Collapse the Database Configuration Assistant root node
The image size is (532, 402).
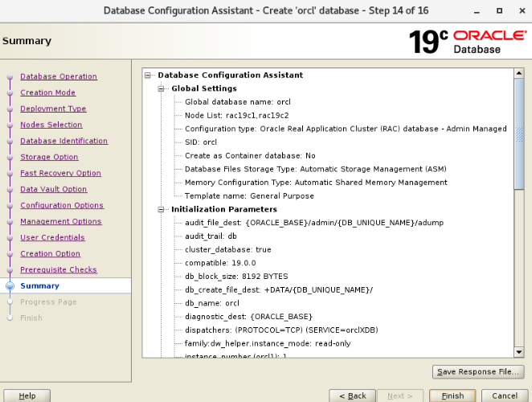click(x=148, y=75)
